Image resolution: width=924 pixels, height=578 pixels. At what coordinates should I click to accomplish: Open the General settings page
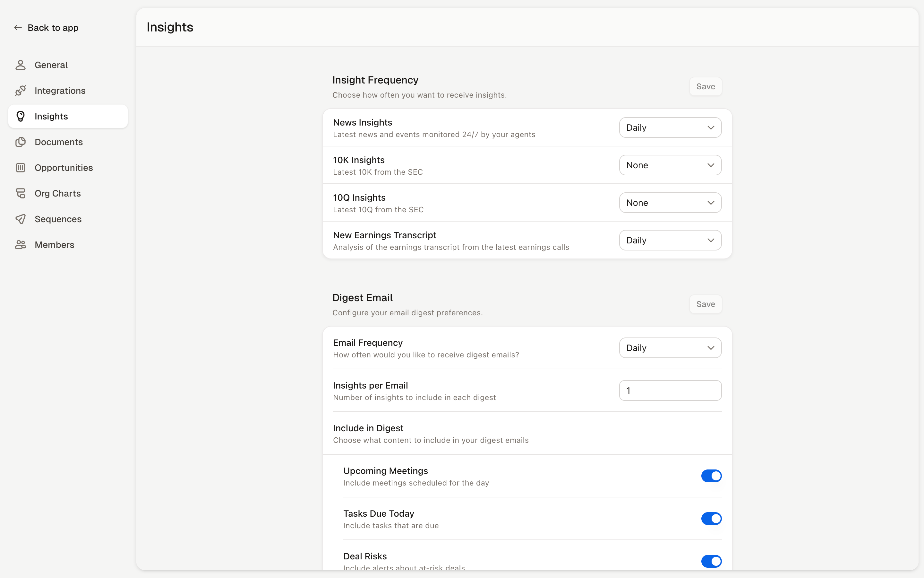[x=68, y=65]
